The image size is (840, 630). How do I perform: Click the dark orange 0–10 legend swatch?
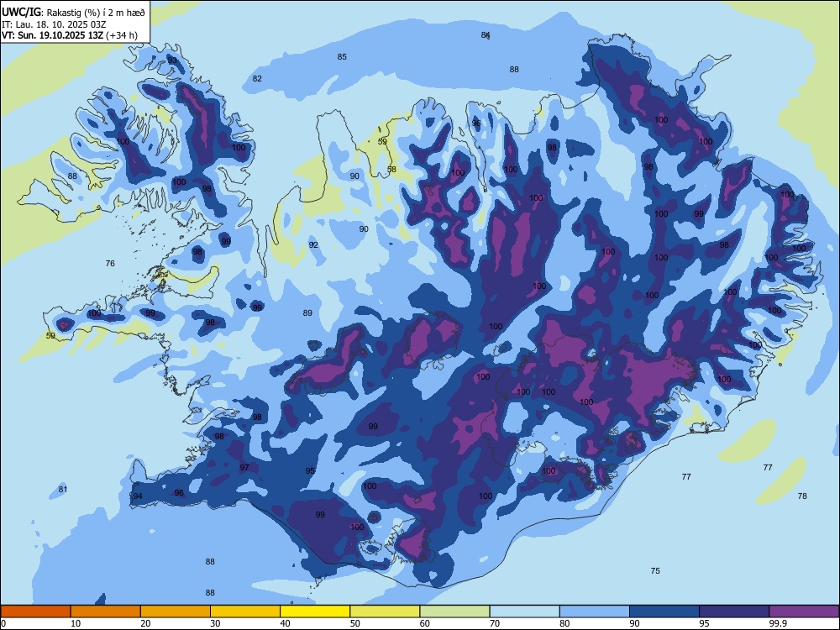point(35,612)
